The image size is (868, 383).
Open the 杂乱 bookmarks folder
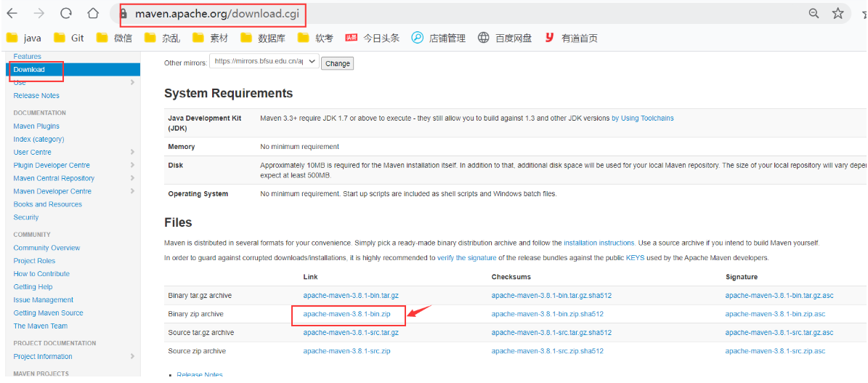[x=162, y=39]
